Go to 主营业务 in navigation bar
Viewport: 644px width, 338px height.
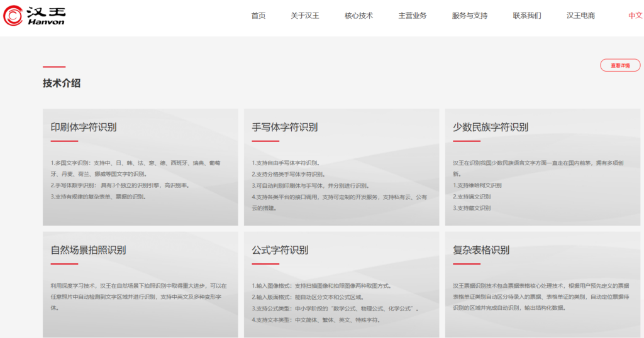pyautogui.click(x=413, y=16)
